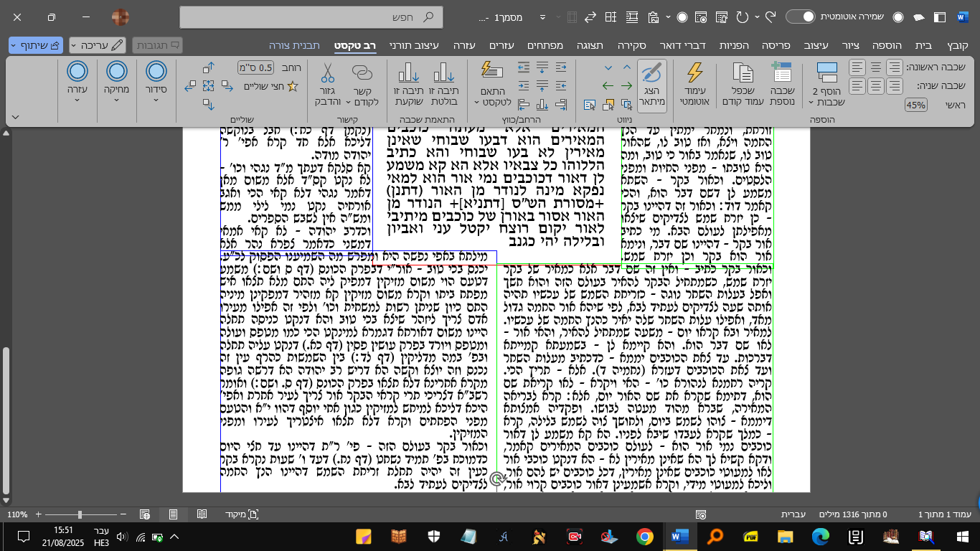Click the margin left-arrow icon in שוליים group

[190, 86]
